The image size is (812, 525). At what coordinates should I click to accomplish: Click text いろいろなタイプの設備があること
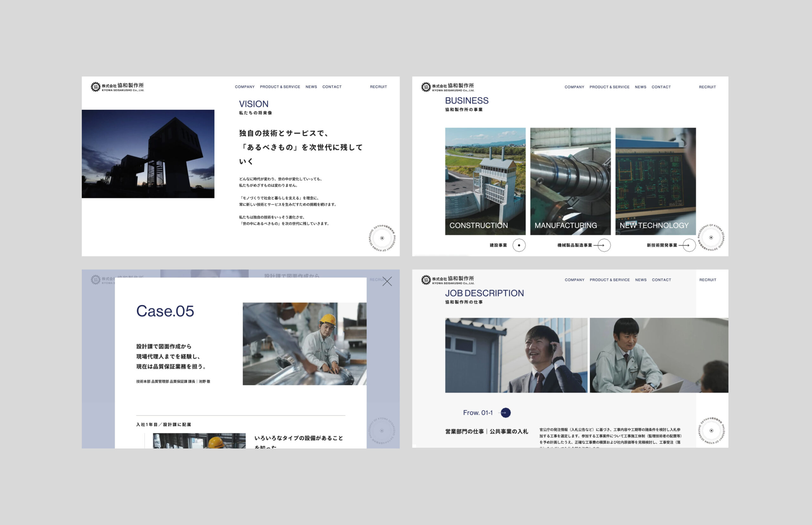(x=298, y=438)
